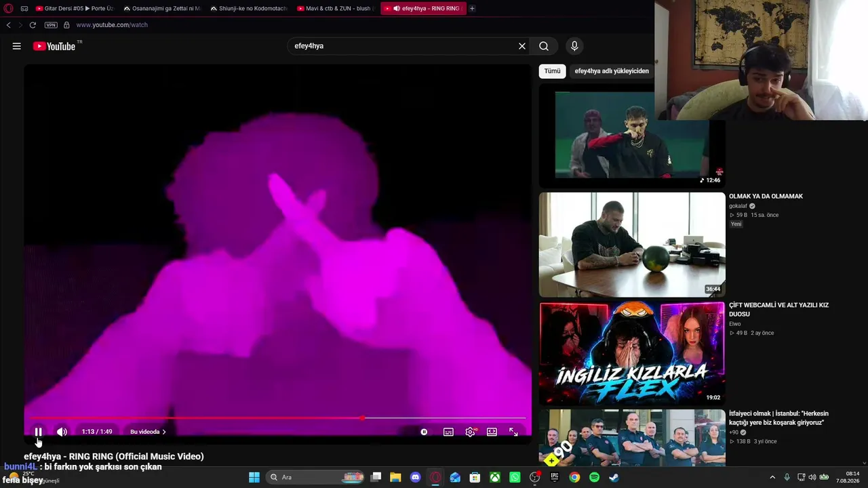Seek on the red video progress bar

pyautogui.click(x=277, y=418)
